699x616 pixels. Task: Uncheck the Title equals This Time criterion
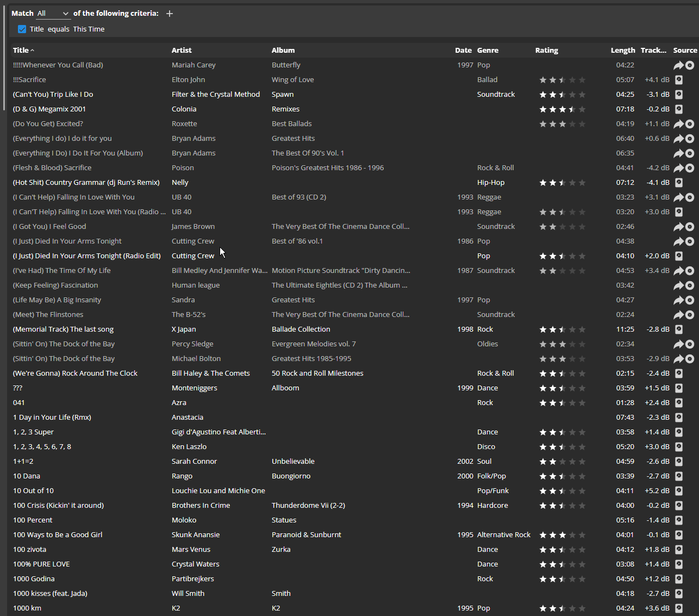point(22,29)
